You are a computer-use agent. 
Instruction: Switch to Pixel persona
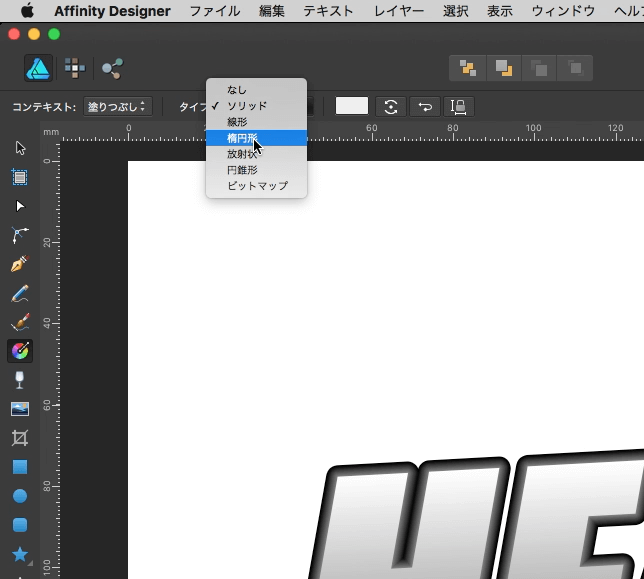tap(75, 68)
